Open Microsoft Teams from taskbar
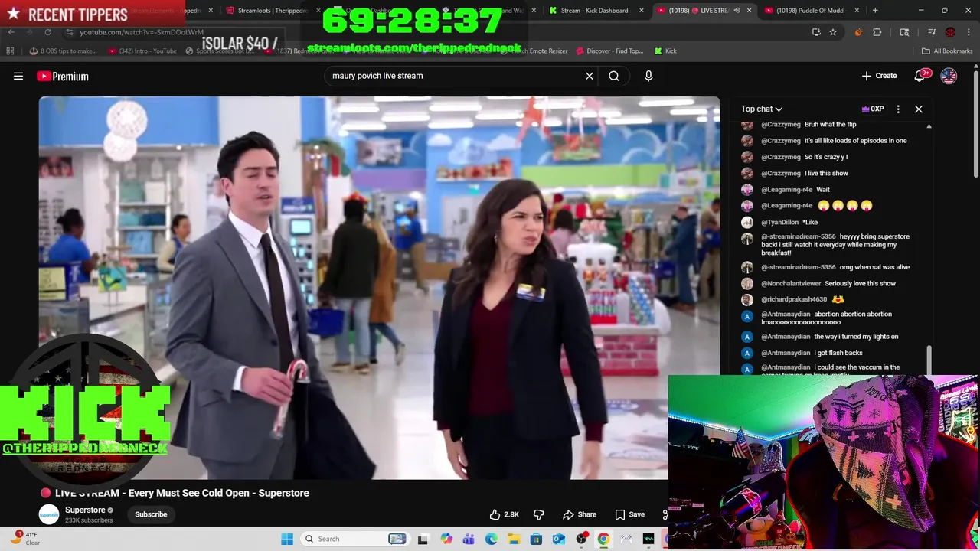The image size is (980, 551). (x=469, y=539)
